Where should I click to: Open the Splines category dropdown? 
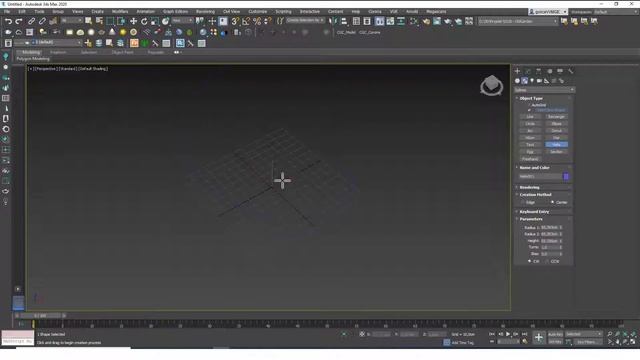pos(544,90)
